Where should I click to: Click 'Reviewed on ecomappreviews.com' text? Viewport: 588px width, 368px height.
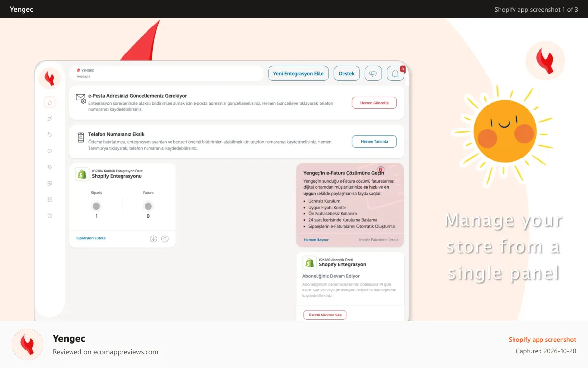point(105,352)
